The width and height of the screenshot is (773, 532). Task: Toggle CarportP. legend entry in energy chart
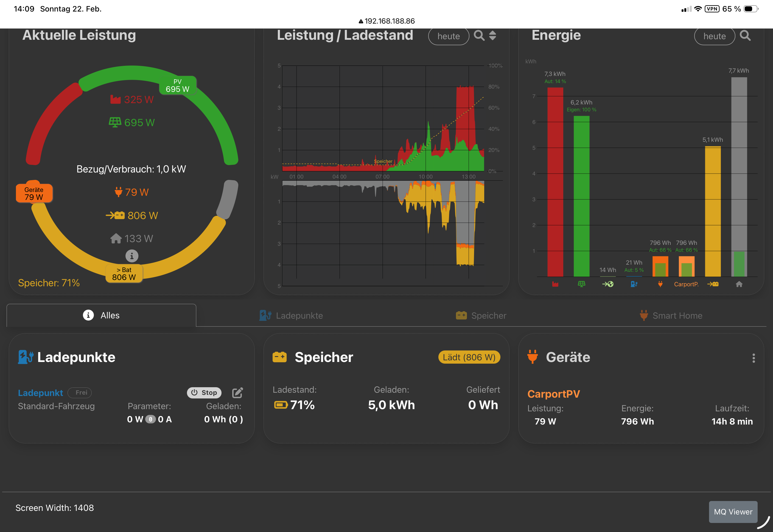tap(686, 284)
